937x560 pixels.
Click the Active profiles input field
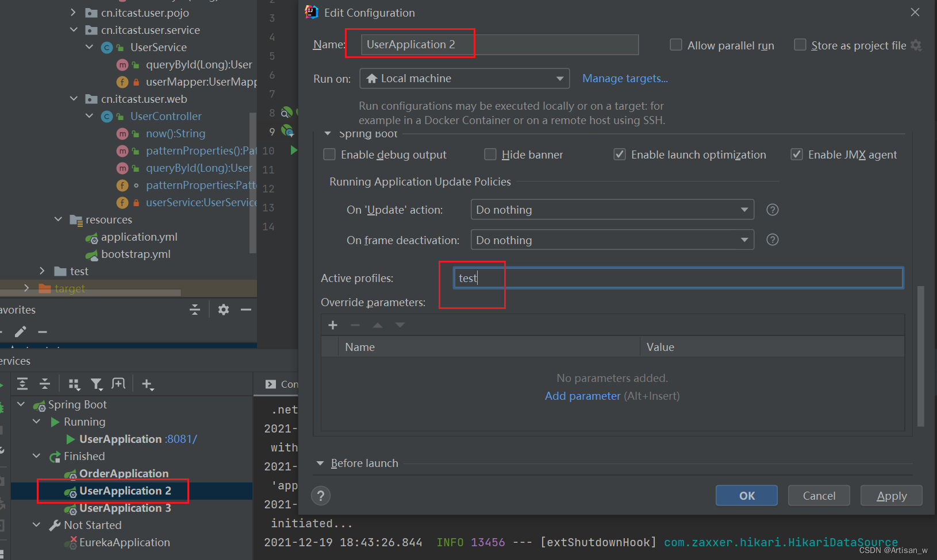(678, 278)
